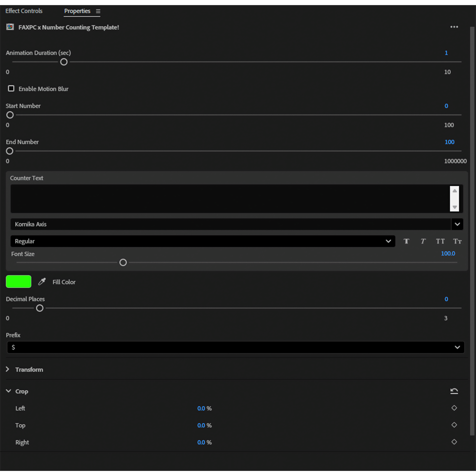
Task: Toggle Faux Italic text style
Action: pyautogui.click(x=423, y=241)
